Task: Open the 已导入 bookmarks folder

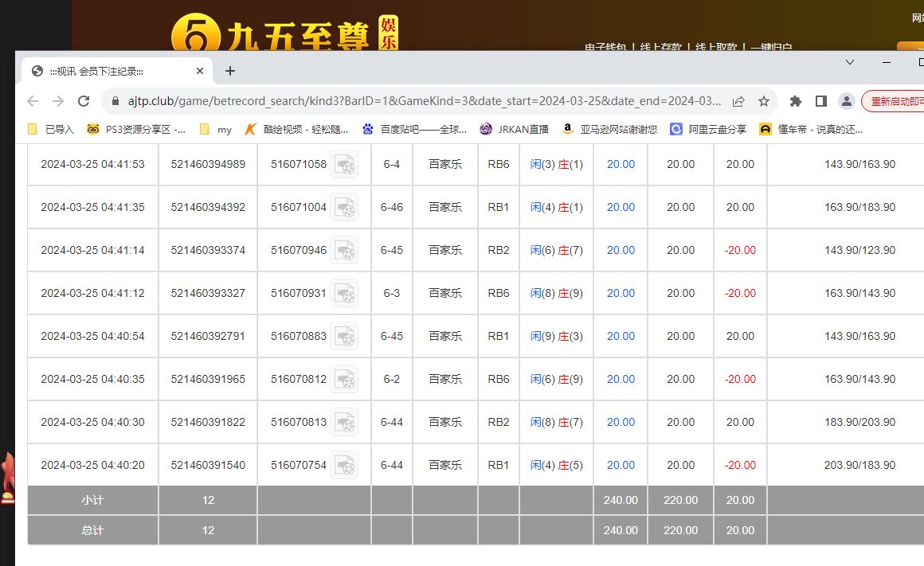Action: pyautogui.click(x=51, y=129)
